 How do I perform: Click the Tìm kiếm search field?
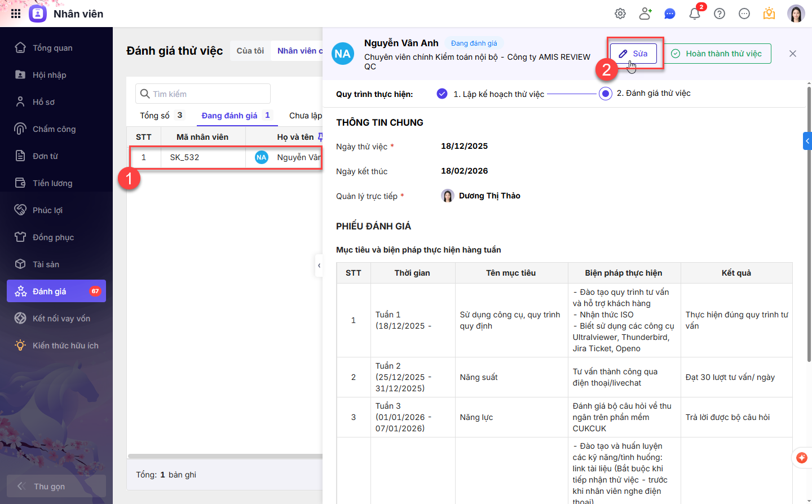pyautogui.click(x=203, y=94)
